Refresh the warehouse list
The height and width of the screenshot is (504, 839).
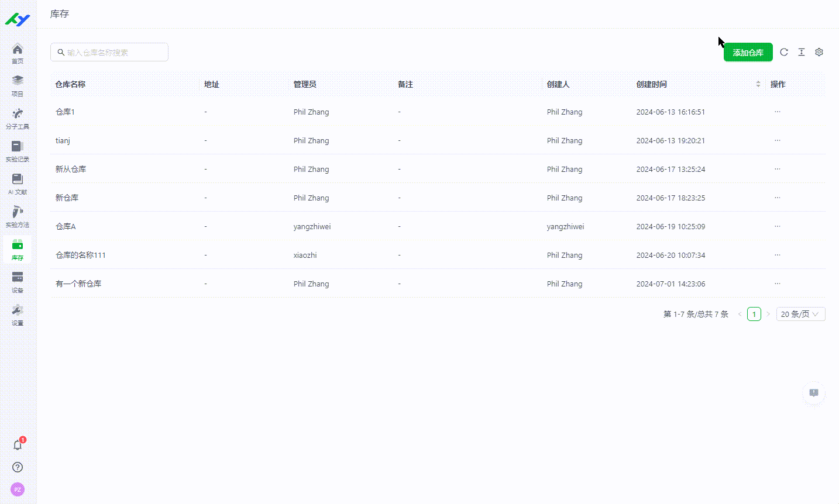(784, 52)
